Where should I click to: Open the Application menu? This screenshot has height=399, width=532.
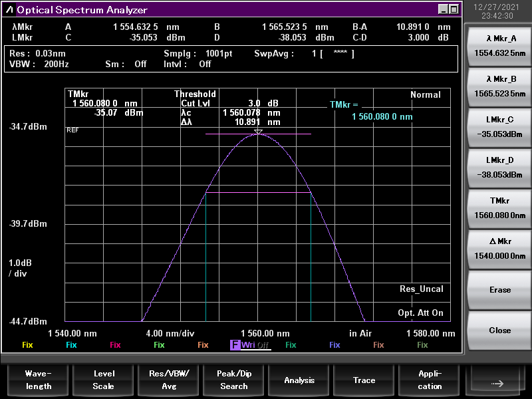point(430,380)
